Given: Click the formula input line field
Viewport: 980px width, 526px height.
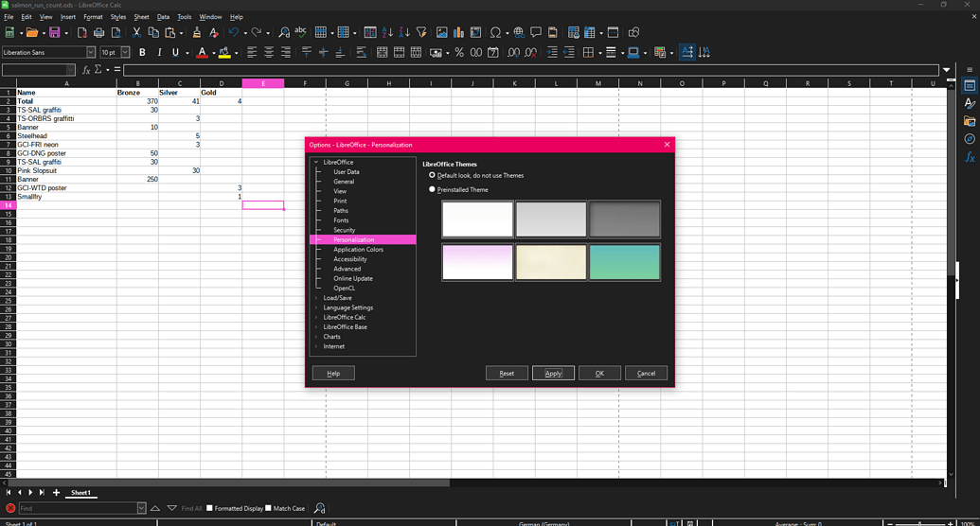Looking at the screenshot, I should click(531, 70).
